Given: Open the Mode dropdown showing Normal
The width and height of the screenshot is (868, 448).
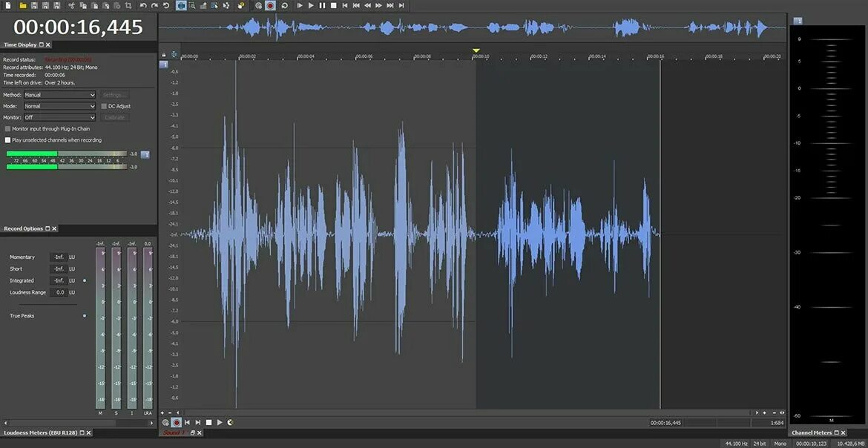Looking at the screenshot, I should [x=59, y=106].
